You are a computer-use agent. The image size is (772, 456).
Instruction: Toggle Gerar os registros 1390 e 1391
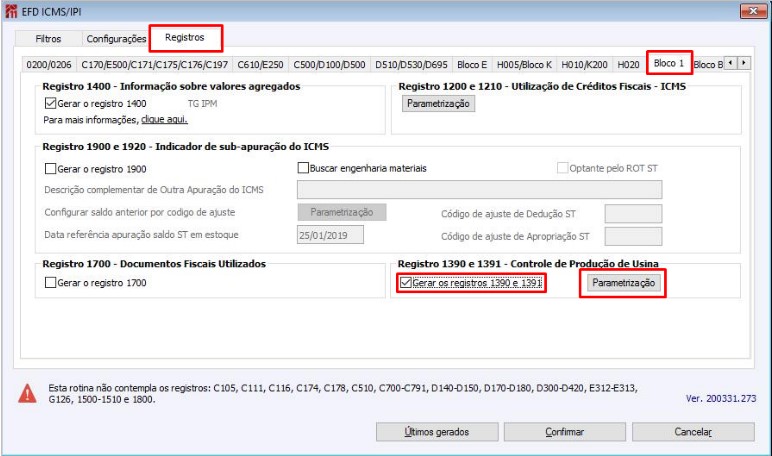(x=406, y=283)
